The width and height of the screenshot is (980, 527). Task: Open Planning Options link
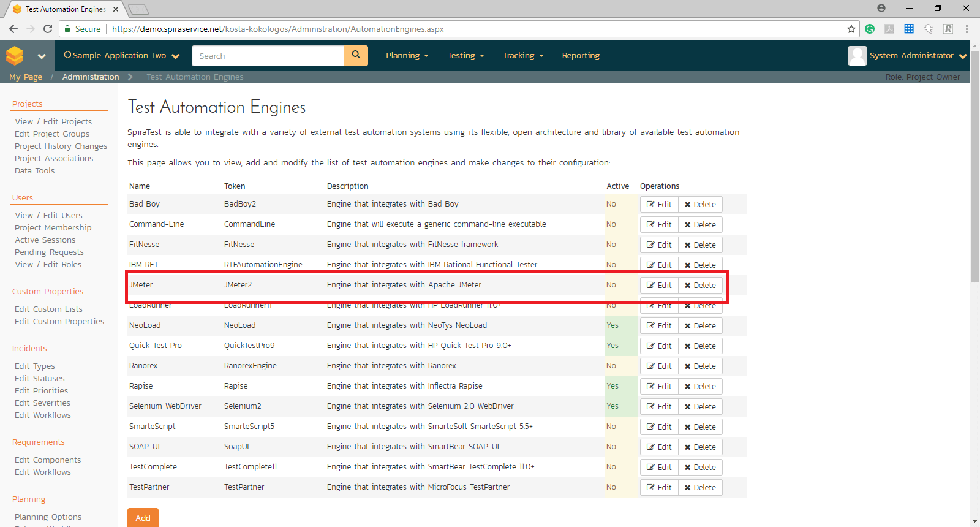click(48, 517)
